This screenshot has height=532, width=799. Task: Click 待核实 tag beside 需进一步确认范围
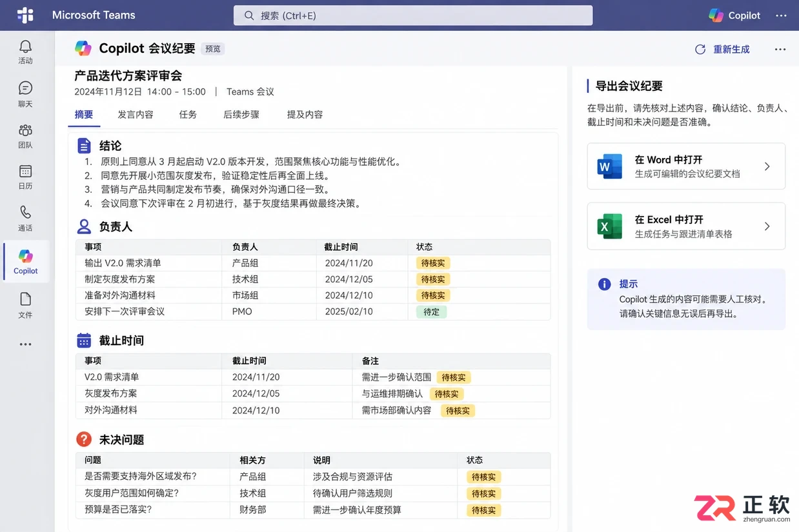[454, 377]
